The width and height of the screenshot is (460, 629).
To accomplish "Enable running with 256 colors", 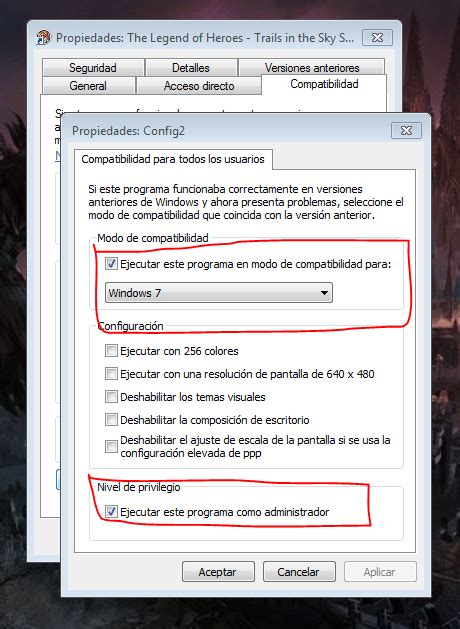I will tap(111, 351).
